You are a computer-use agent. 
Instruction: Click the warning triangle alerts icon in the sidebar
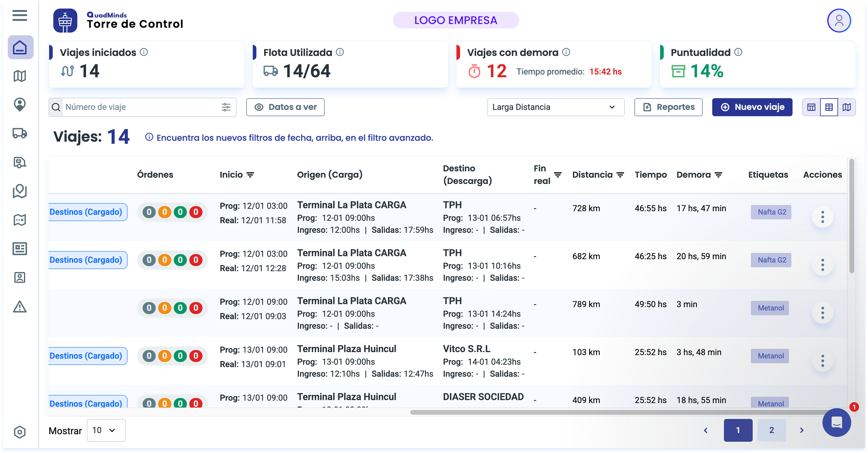click(20, 307)
